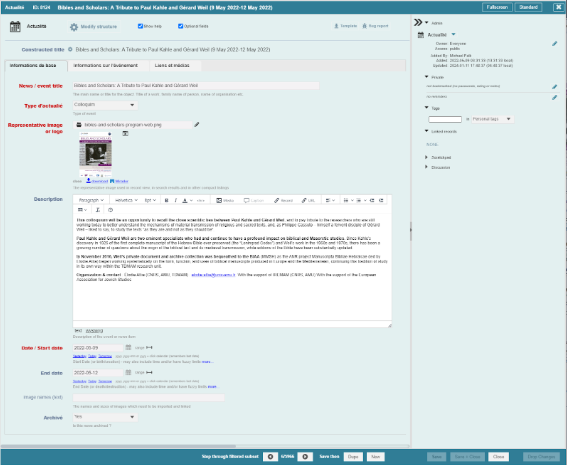Viewport: 568px width, 465px height.
Task: Click the range icon for End date
Action: click(x=149, y=372)
